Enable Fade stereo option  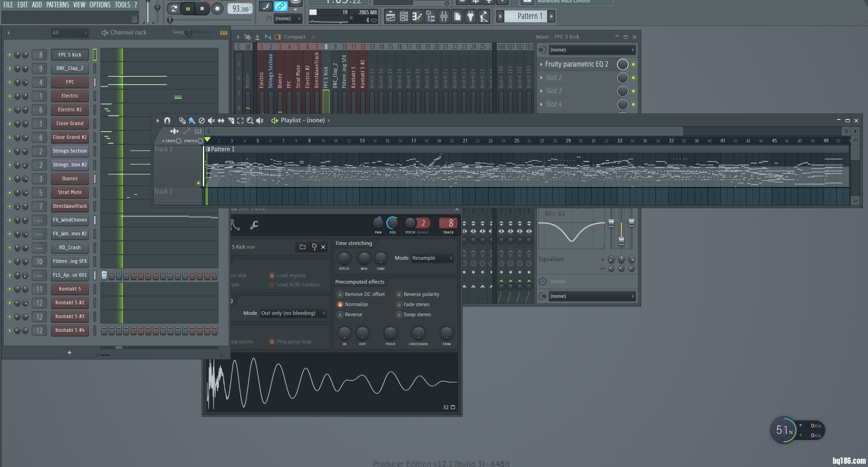[399, 304]
